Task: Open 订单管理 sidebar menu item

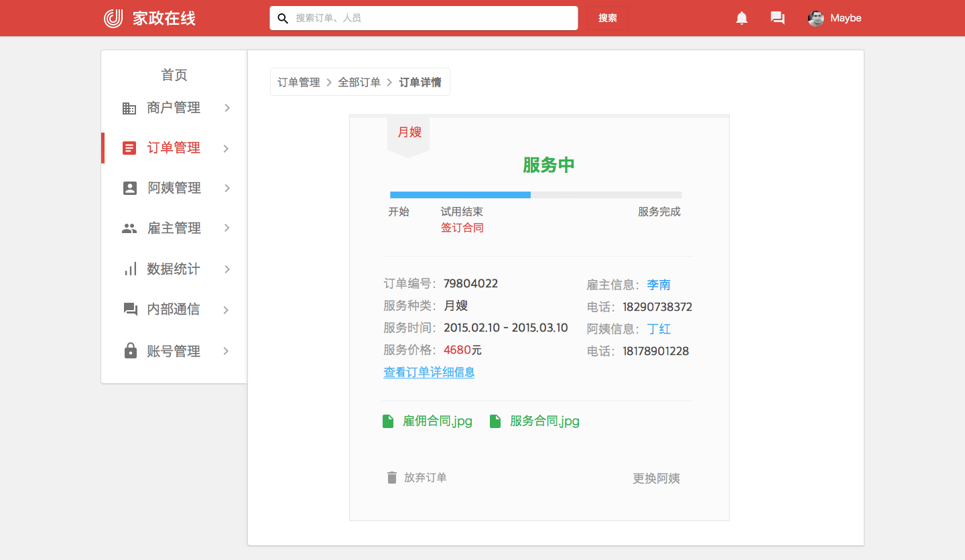Action: coord(174,148)
